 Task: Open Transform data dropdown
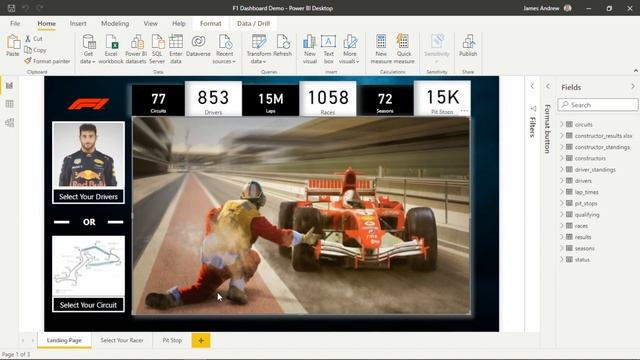258,49
